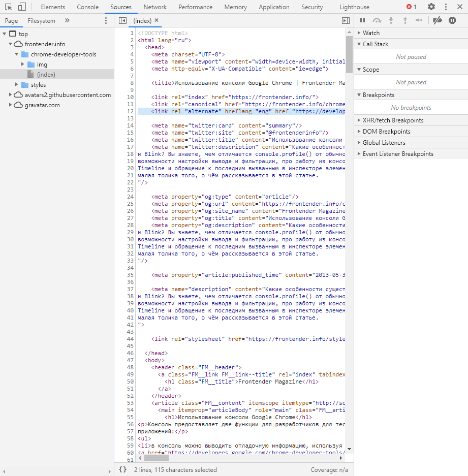Click the code editor vertical scrollbar

pos(349,56)
